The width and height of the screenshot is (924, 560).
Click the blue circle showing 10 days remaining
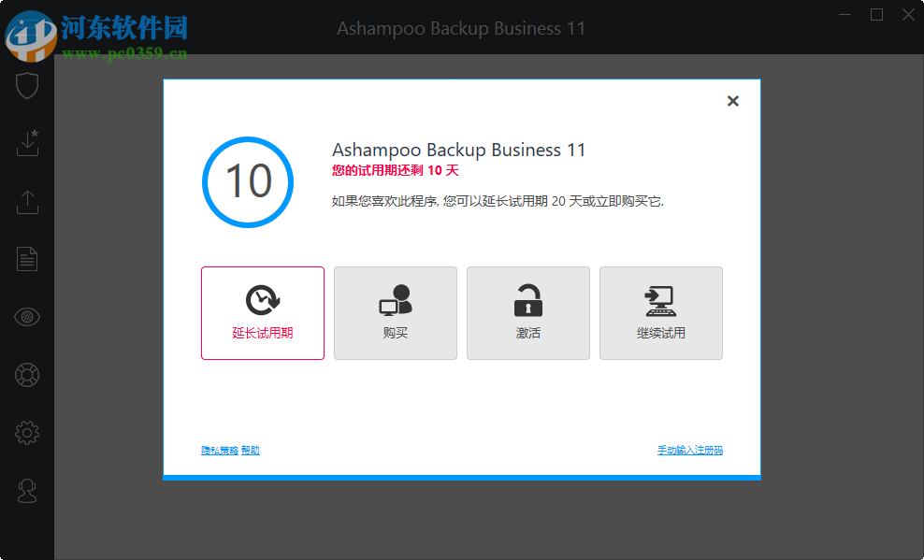[247, 181]
